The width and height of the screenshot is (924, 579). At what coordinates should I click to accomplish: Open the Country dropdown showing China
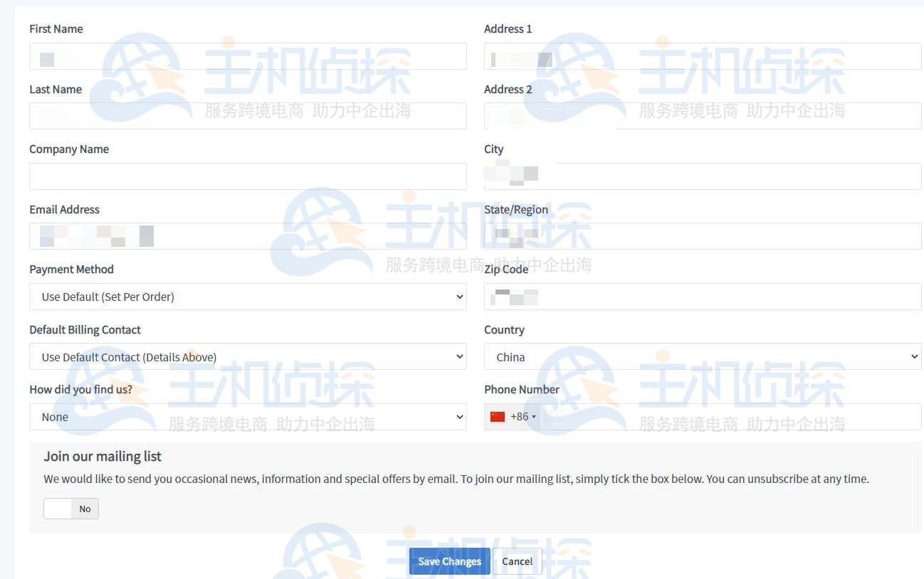point(702,356)
